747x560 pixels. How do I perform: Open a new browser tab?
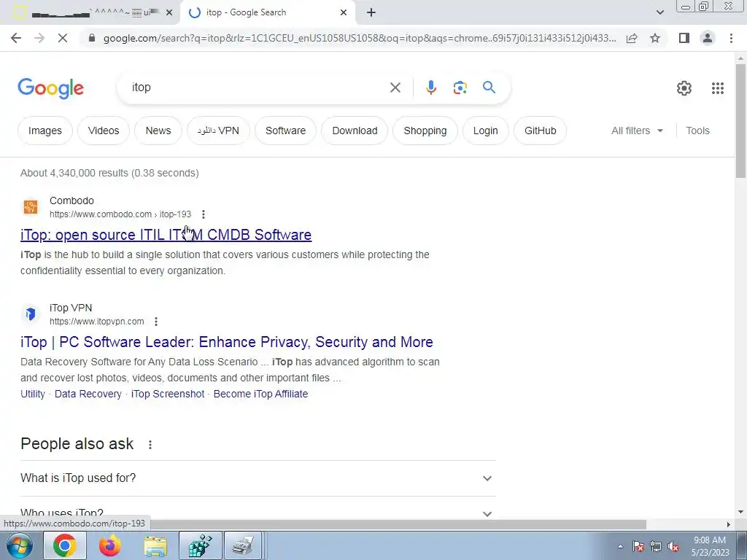tap(371, 13)
